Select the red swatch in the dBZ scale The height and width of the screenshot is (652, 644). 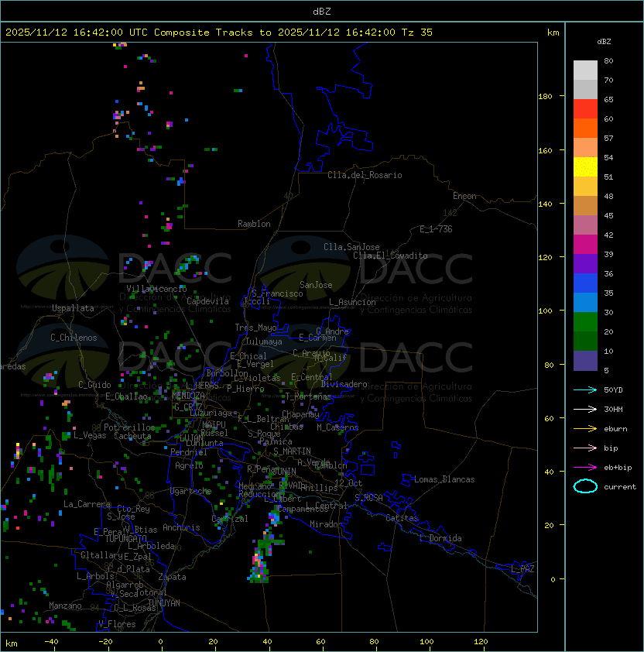tap(585, 109)
